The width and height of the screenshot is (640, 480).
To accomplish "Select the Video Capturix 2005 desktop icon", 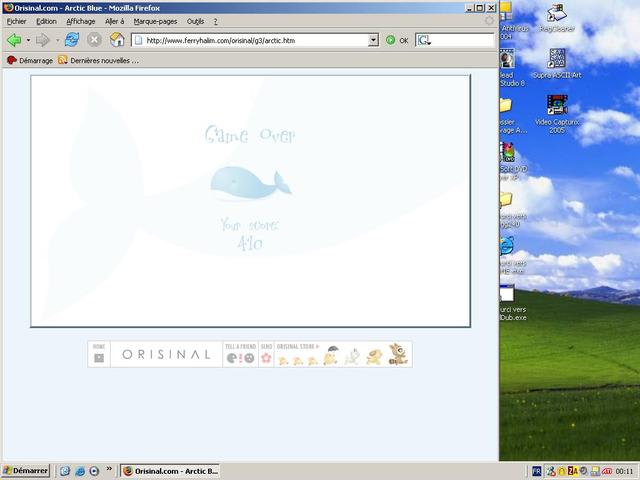I will [x=557, y=114].
